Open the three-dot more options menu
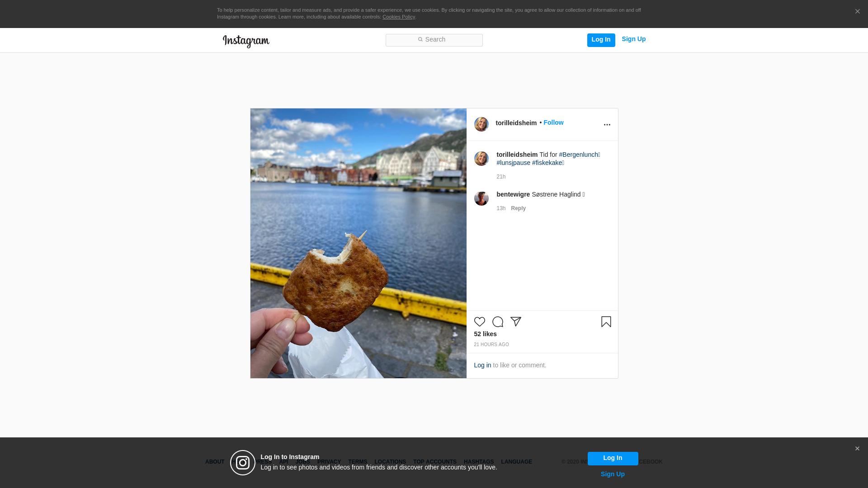Image resolution: width=868 pixels, height=488 pixels. [607, 125]
